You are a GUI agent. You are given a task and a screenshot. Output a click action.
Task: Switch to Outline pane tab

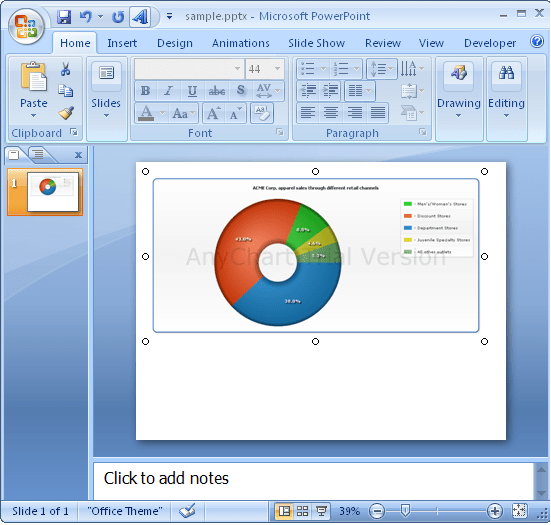[x=37, y=154]
